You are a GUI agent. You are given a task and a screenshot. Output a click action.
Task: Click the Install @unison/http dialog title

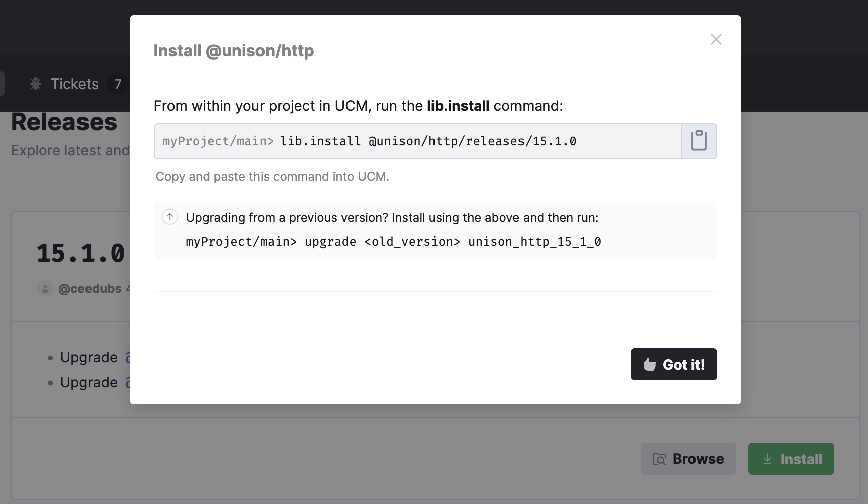(233, 51)
